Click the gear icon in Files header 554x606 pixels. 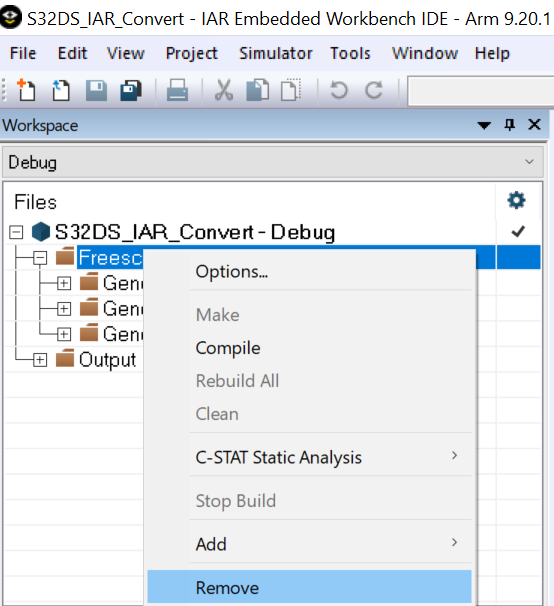click(x=516, y=201)
